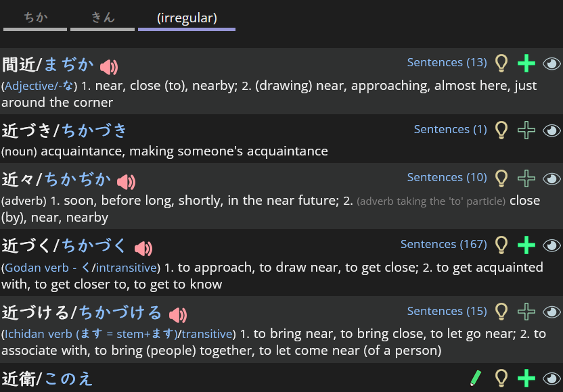
Task: Toggle the eye icon for 近衛
Action: point(552,378)
